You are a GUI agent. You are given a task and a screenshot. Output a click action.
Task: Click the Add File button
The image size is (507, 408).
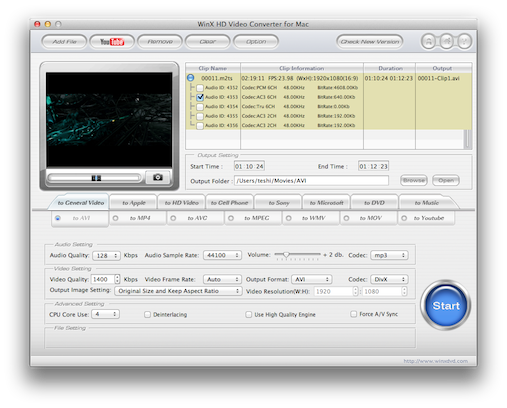[x=64, y=42]
